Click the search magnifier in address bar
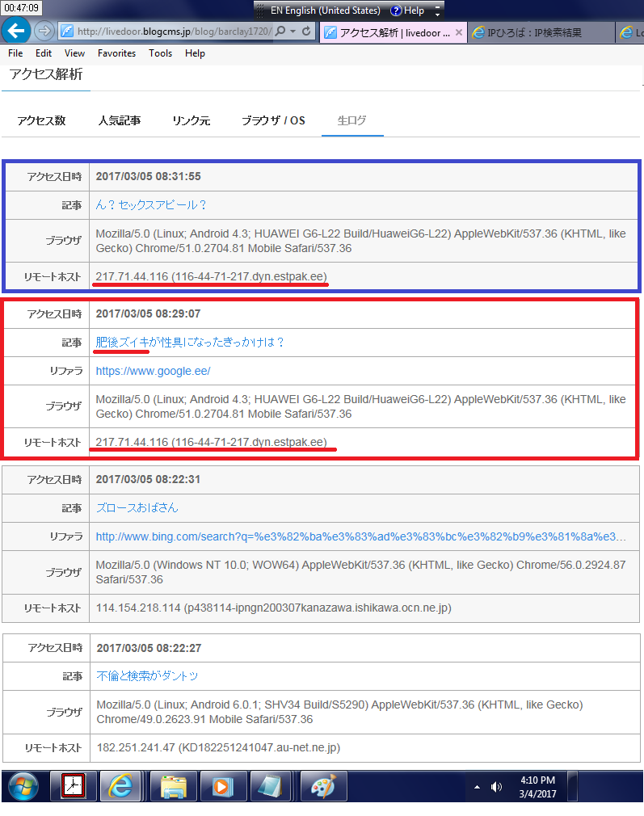644x816 pixels. (x=280, y=32)
